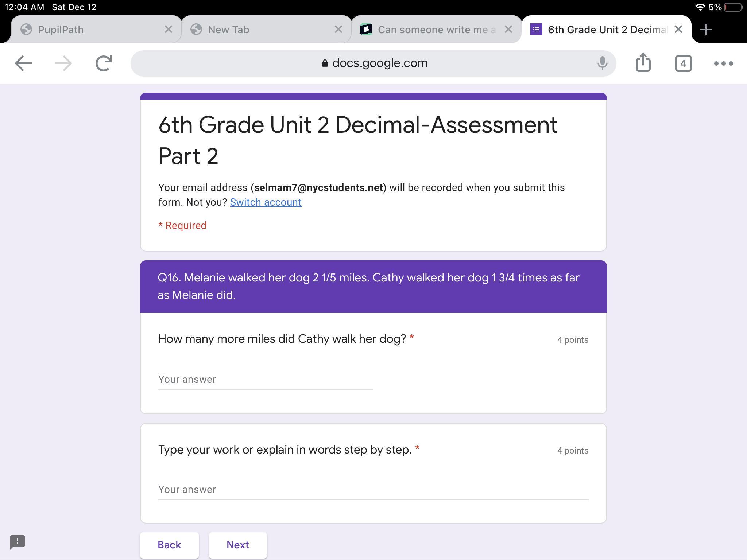Tap the browser forward arrow
Image resolution: width=747 pixels, height=560 pixels.
pos(63,63)
